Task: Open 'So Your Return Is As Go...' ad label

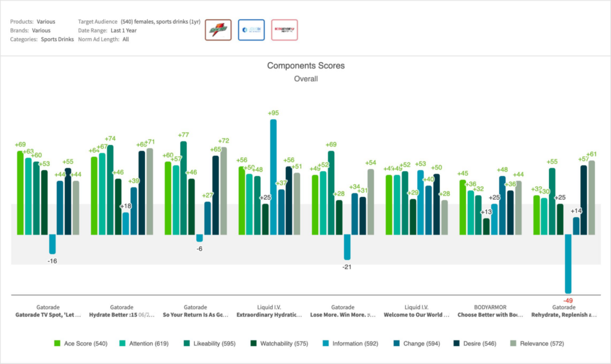Action: pyautogui.click(x=195, y=315)
